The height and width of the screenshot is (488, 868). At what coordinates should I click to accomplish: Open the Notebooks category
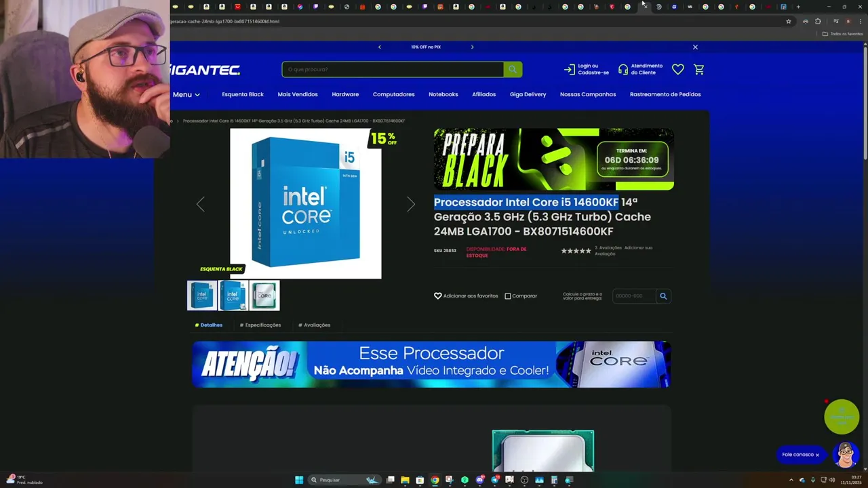click(443, 94)
